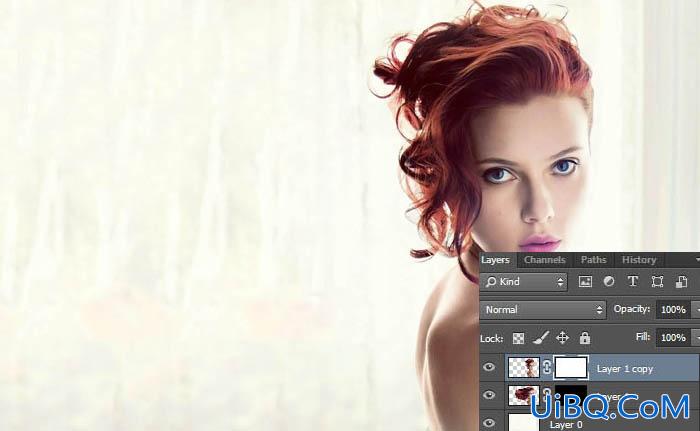Select the Layer 0 thumbnail
Viewport: 700px width, 431px height.
coord(524,422)
